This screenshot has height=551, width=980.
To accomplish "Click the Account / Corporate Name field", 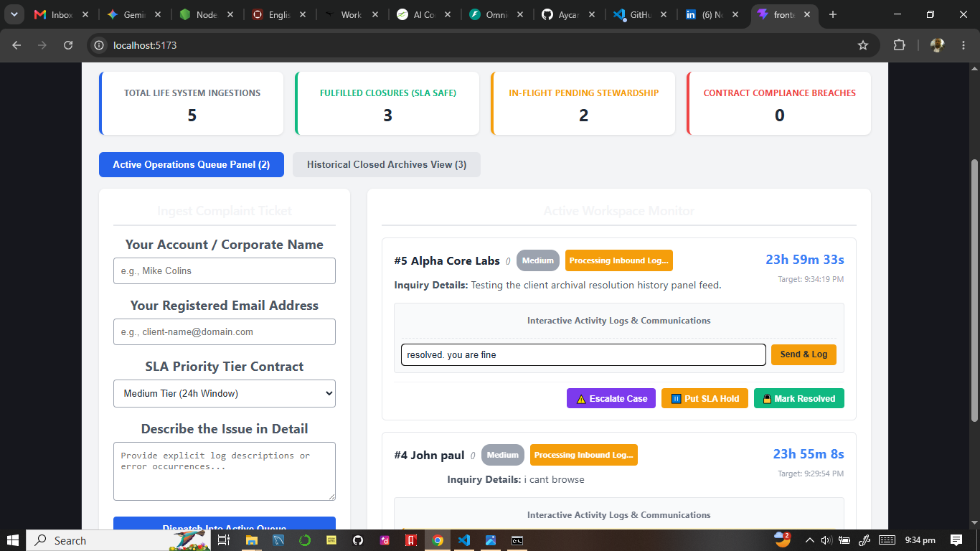I will coord(225,270).
